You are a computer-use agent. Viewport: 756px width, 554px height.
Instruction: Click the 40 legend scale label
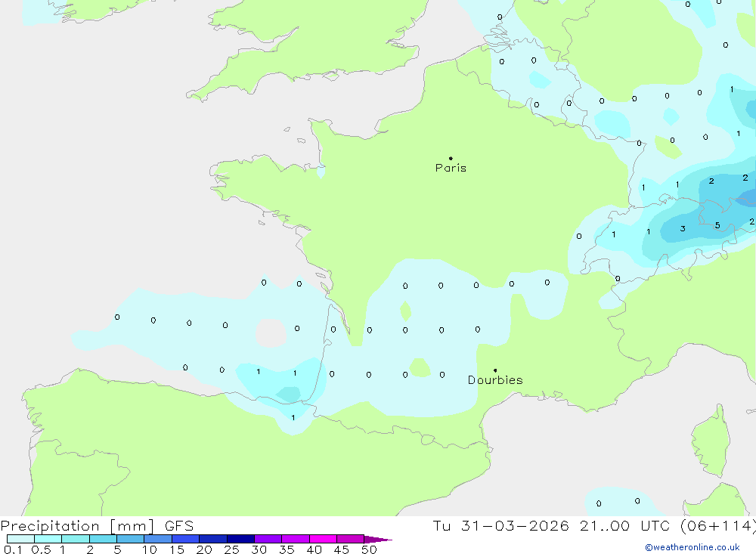(314, 549)
